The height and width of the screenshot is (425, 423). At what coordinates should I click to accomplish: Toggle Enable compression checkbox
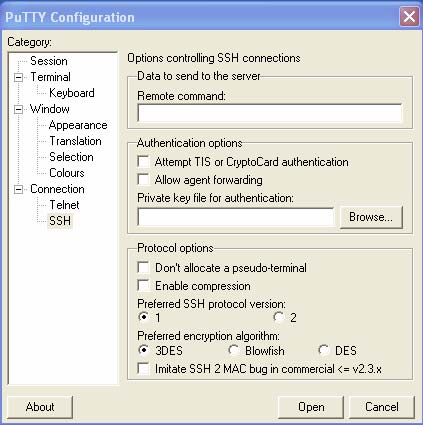coord(144,286)
